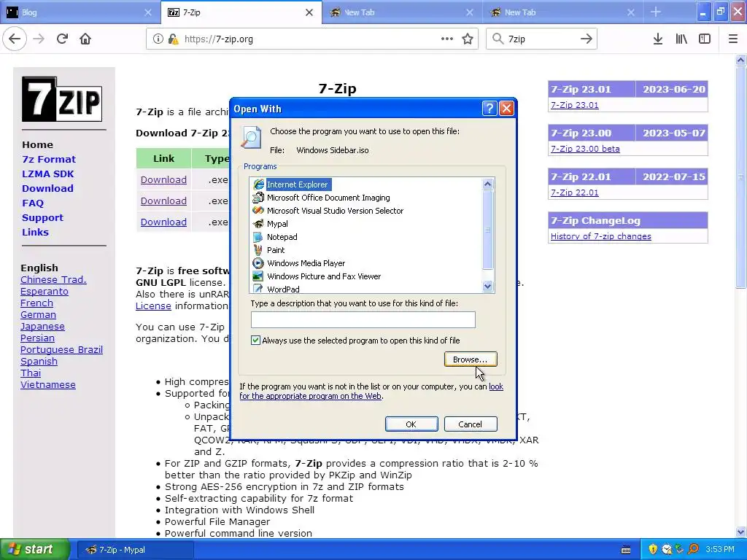The width and height of the screenshot is (747, 560).
Task: Go back with the browser back arrow
Action: (x=15, y=39)
